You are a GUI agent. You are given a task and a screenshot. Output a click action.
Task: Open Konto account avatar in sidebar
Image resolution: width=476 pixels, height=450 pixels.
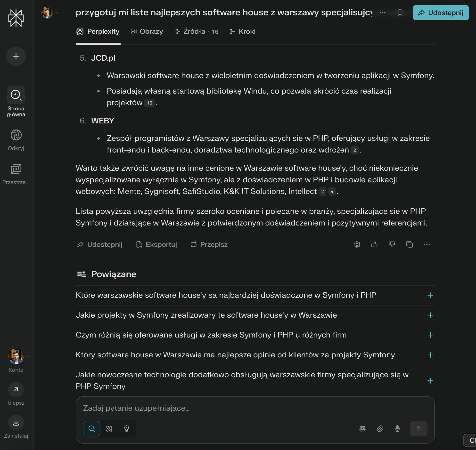[x=16, y=356]
